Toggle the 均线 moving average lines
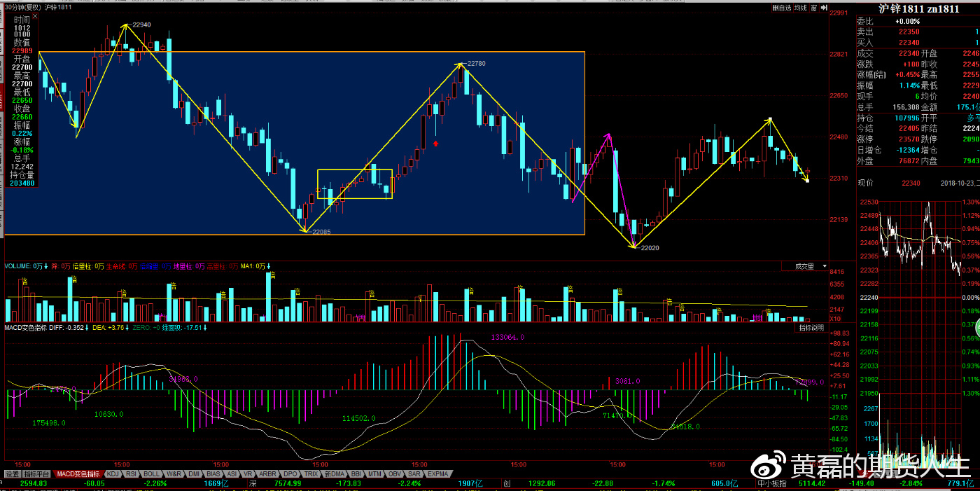980x491 pixels. coord(800,8)
